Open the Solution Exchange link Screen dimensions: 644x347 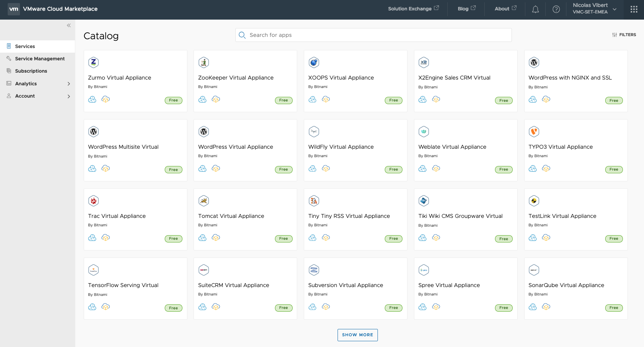pyautogui.click(x=413, y=9)
